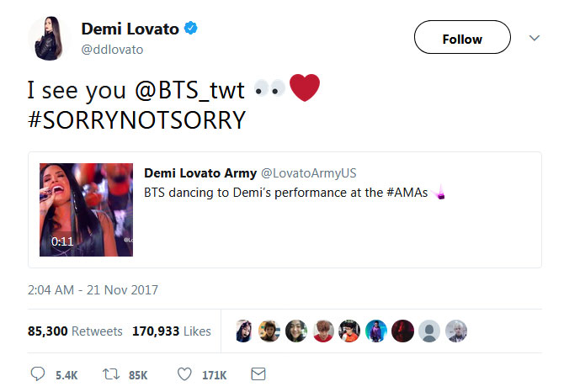Click the first liker avatar
Screen dimensions: 564x392
pos(246,331)
